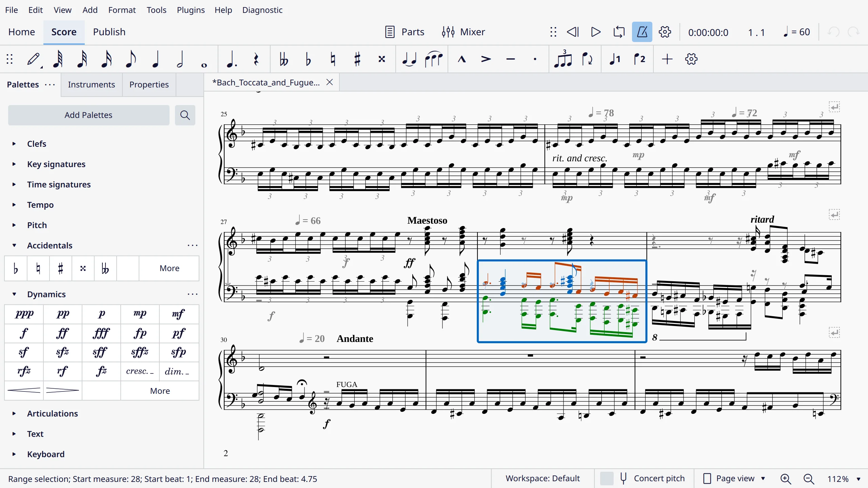Viewport: 868px width, 488px height.
Task: Open note input toolbar settings gear
Action: point(691,59)
